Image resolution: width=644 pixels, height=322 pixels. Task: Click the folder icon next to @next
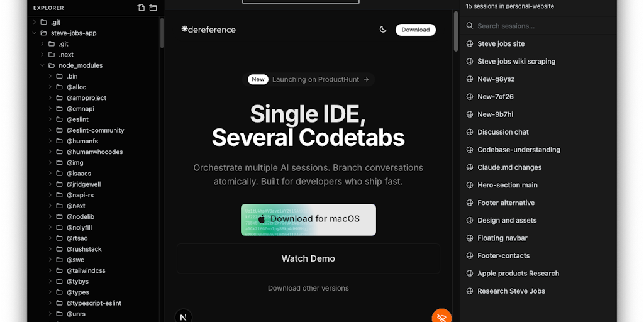[59, 206]
